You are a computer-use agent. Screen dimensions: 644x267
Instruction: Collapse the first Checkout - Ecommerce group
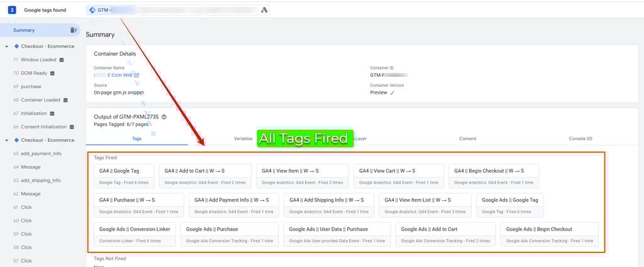(7, 47)
